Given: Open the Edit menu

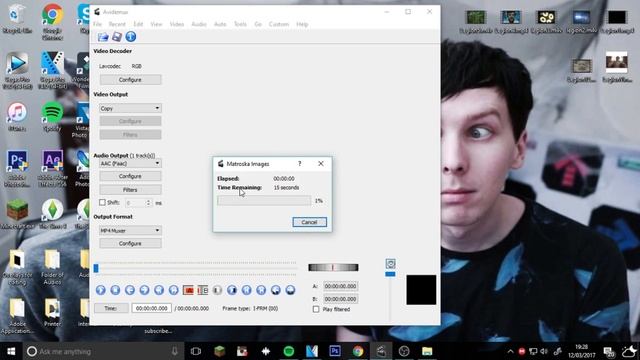Looking at the screenshot, I should click(x=138, y=24).
